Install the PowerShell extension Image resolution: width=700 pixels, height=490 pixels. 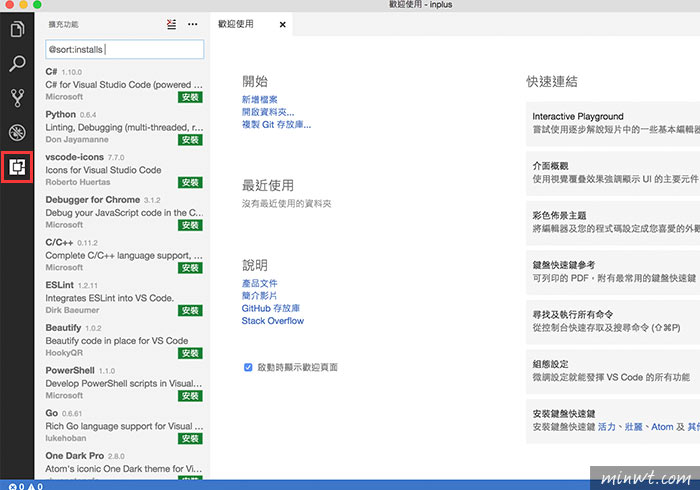[190, 396]
